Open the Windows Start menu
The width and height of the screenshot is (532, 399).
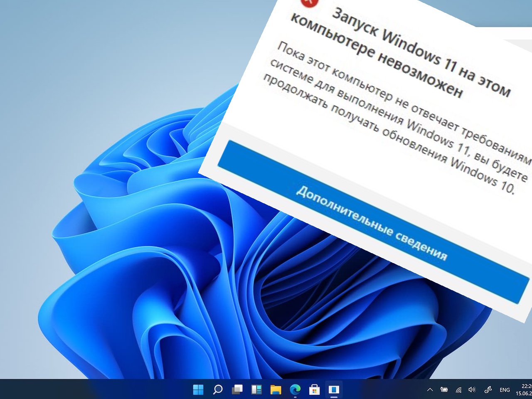click(x=198, y=389)
